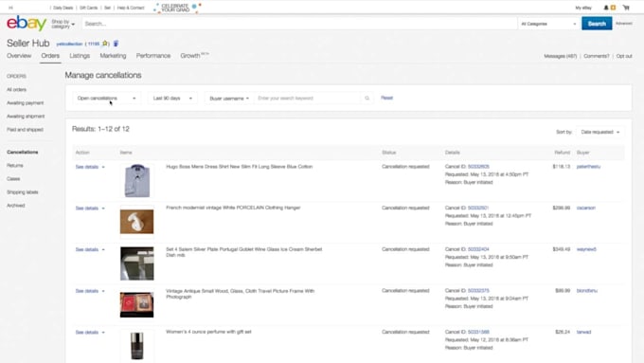Screen dimensions: 644x363
Task: Go to Daily Deals link
Action: (63, 8)
